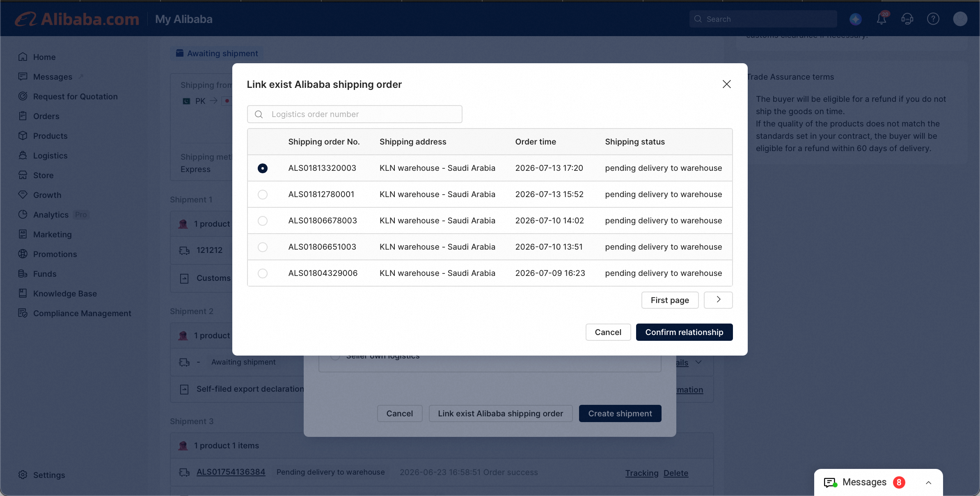Focus the Logistics order number field
Viewport: 980px width, 496px height.
(x=355, y=114)
